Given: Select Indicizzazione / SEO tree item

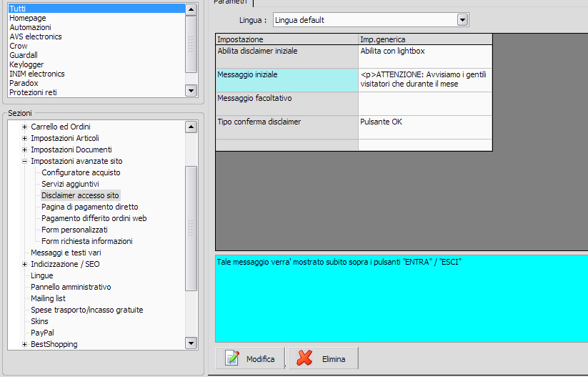Looking at the screenshot, I should (x=65, y=265).
